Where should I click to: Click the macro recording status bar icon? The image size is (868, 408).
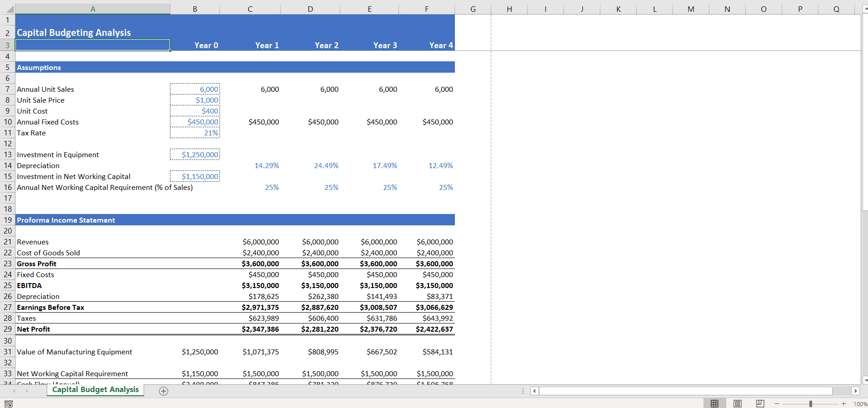tap(8, 404)
